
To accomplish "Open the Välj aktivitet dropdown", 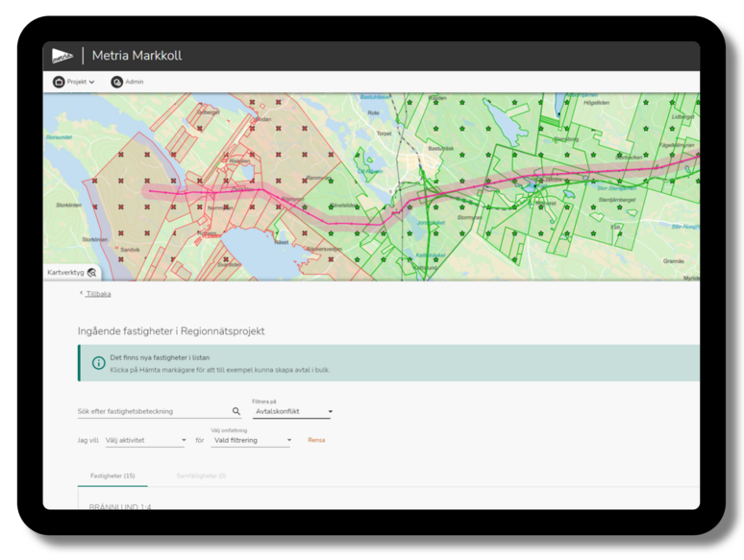I will [x=145, y=440].
